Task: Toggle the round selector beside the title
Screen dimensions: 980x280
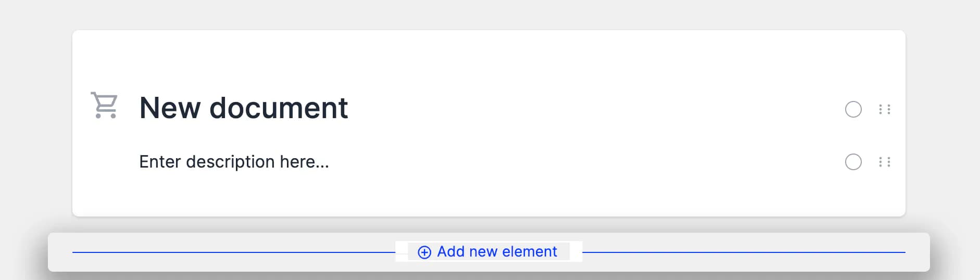Action: (853, 109)
